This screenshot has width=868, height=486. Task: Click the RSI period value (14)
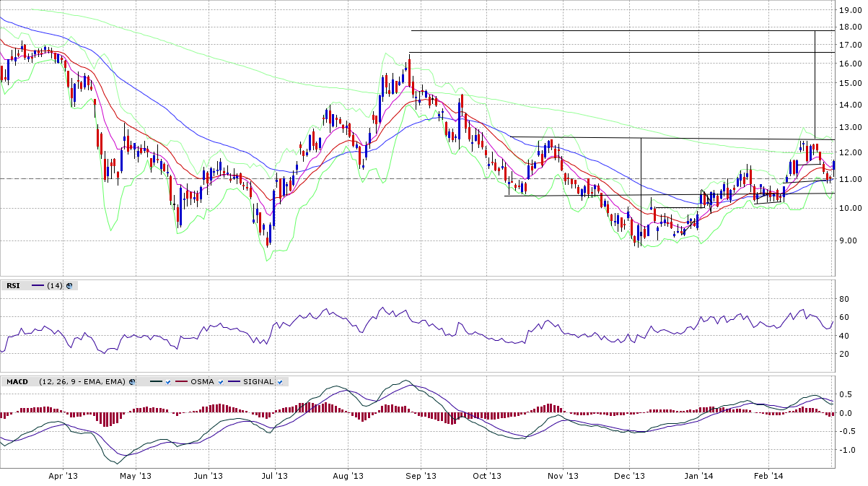[54, 286]
